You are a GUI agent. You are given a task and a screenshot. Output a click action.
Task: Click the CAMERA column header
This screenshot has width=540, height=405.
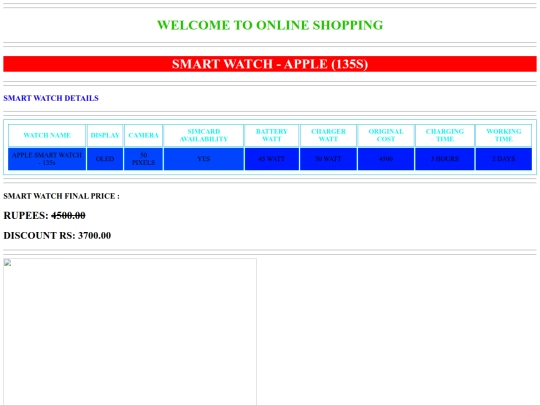coord(143,135)
